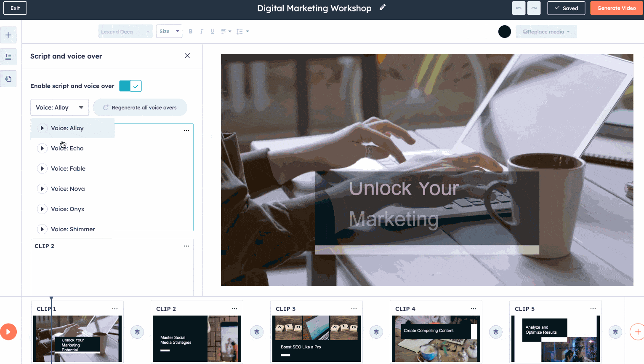Click the layers icon beside Clip 1
The height and width of the screenshot is (364, 644).
137,332
